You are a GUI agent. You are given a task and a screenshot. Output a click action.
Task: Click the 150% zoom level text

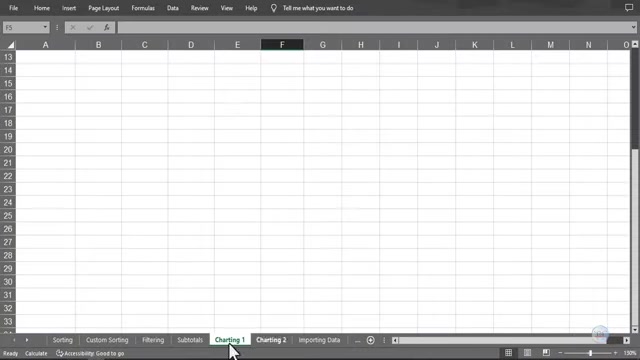[630, 353]
